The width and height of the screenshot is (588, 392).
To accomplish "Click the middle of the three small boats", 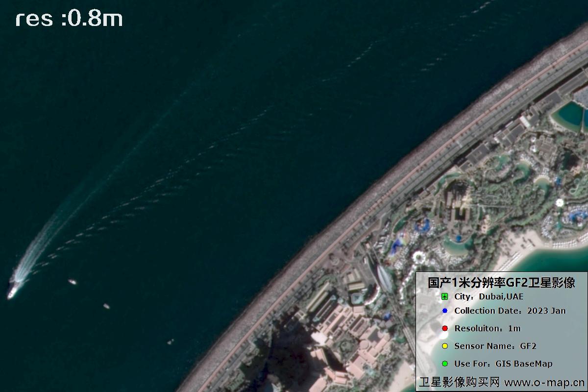I will (106, 306).
